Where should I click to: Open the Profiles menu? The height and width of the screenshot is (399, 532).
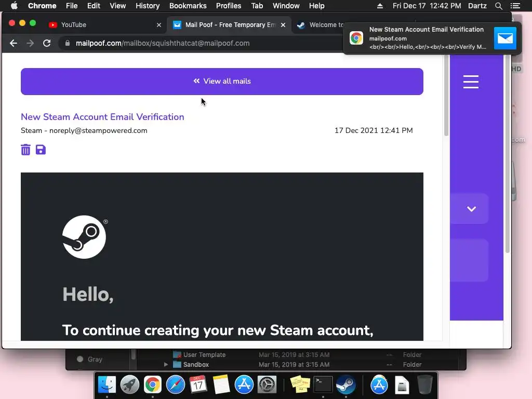[229, 6]
